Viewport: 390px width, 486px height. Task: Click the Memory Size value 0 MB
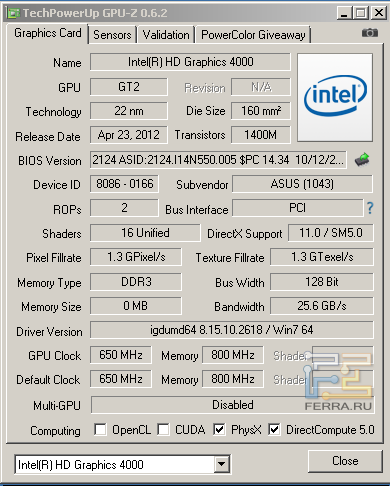pos(136,306)
